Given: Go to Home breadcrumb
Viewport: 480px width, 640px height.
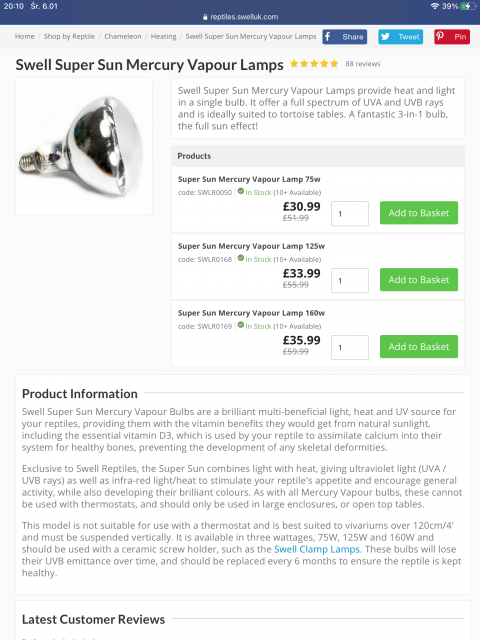Looking at the screenshot, I should (x=24, y=36).
